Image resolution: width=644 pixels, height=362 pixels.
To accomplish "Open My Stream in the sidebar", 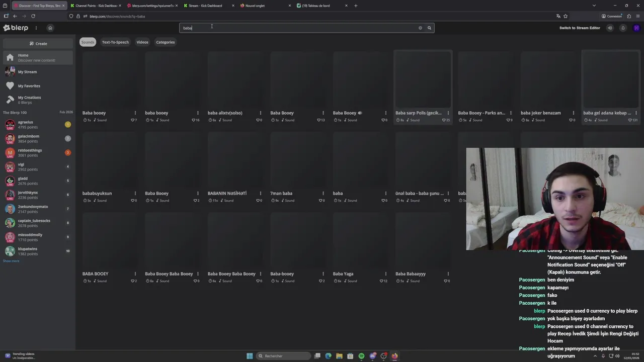I will tap(38, 72).
